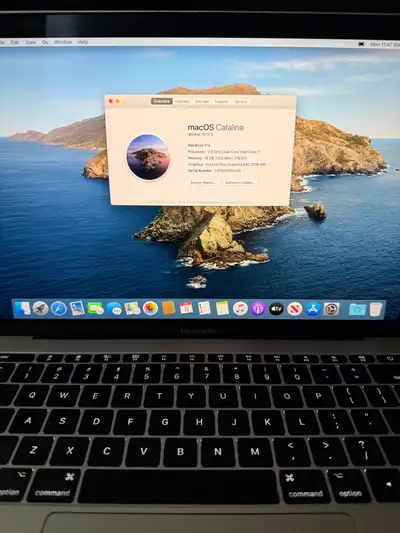Open Trash in the dock
Image resolution: width=400 pixels, height=533 pixels.
(376, 309)
